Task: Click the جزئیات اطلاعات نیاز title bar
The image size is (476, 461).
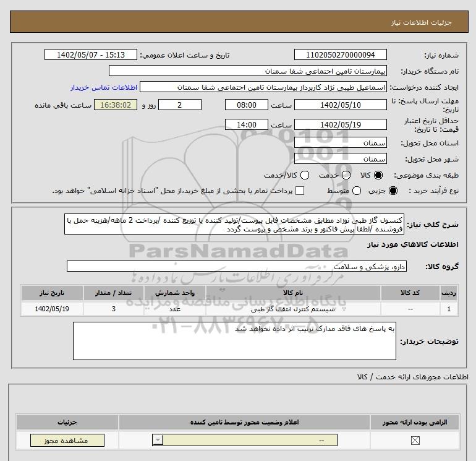Action: [239, 22]
